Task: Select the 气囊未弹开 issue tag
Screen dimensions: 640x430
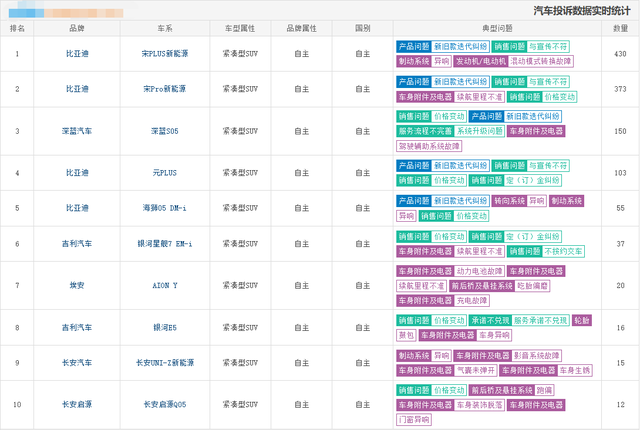Action: pos(476,370)
